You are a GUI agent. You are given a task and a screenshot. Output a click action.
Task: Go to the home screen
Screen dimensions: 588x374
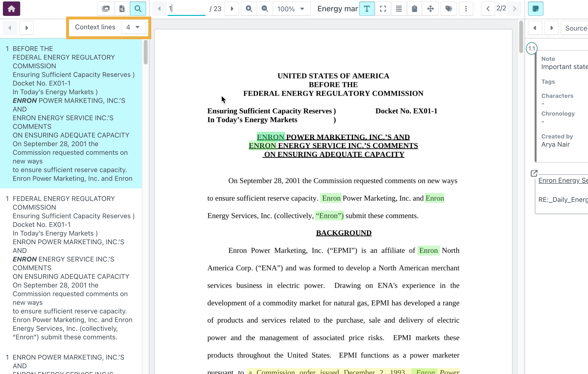pyautogui.click(x=11, y=9)
